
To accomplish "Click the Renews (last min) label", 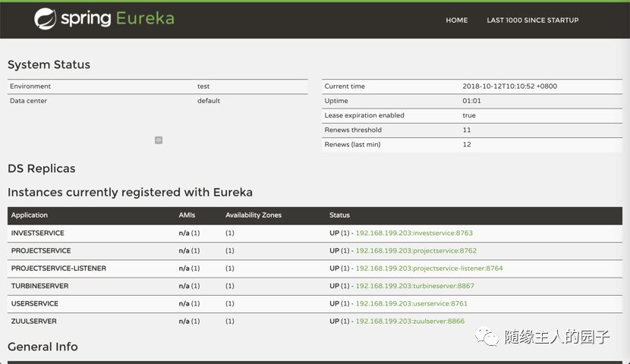I will 352,144.
